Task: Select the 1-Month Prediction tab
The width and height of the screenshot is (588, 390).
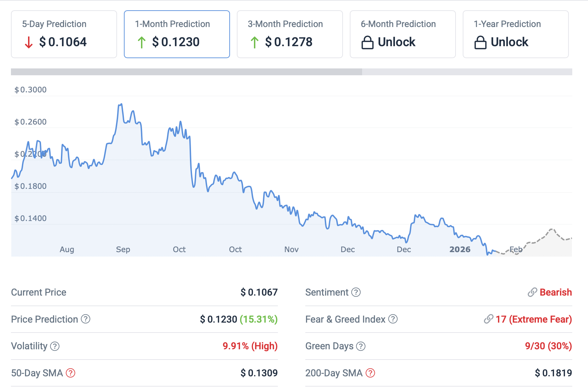Action: click(x=177, y=34)
